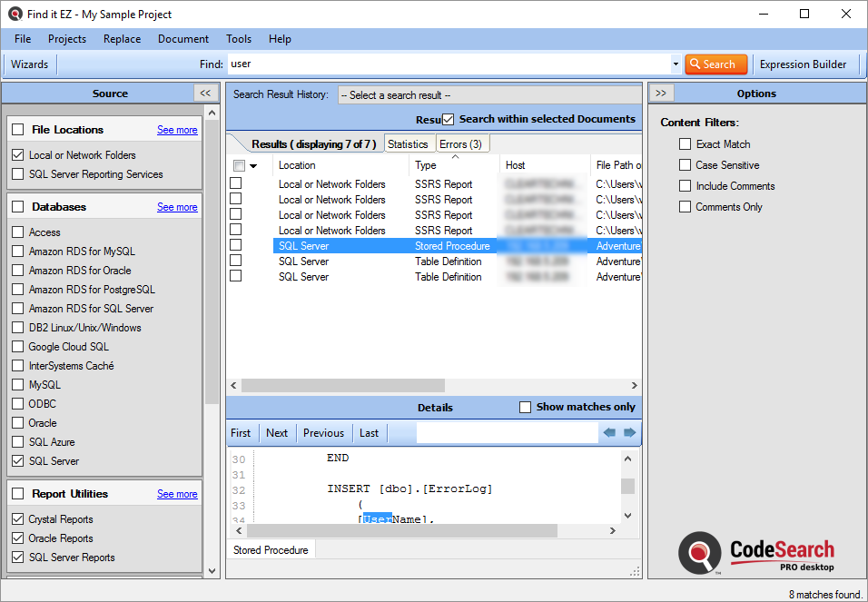Enable the Exact Match filter
The image size is (868, 602).
pyautogui.click(x=685, y=144)
